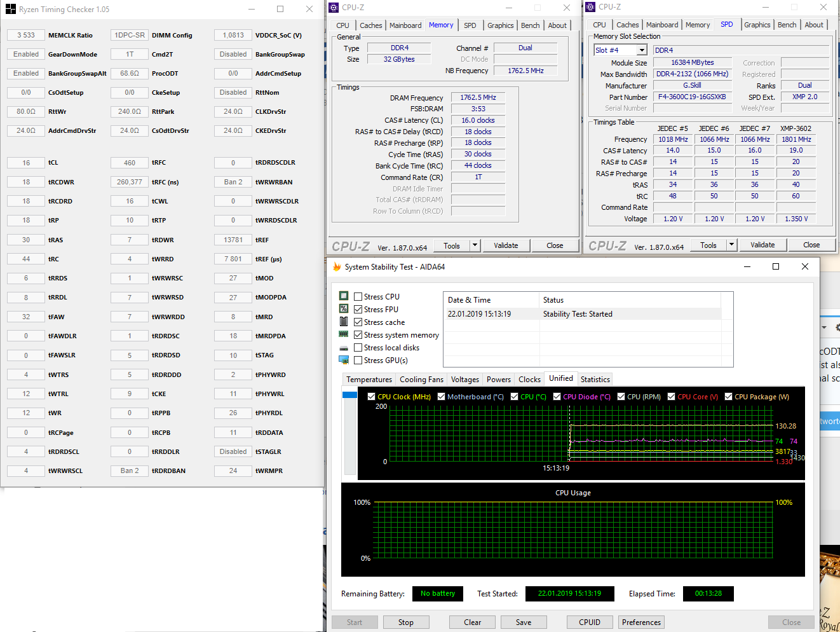The image size is (840, 632).
Task: Open the Temperatures tab in AIDA64
Action: (x=369, y=380)
